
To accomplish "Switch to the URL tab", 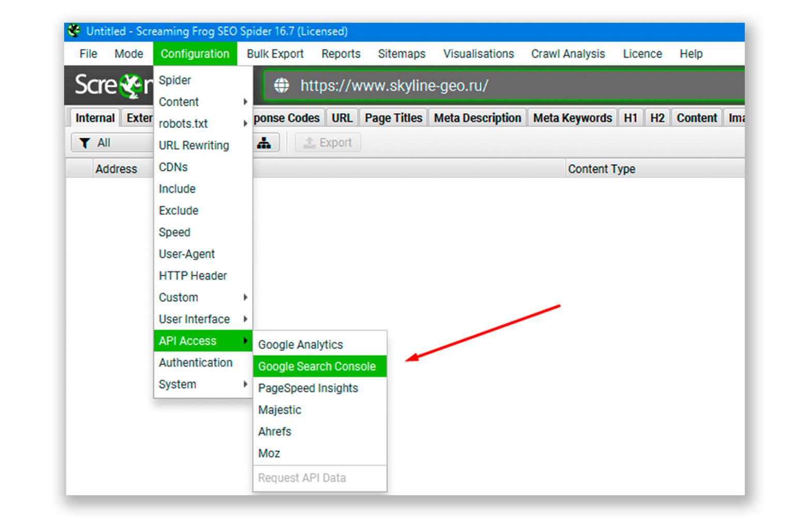I will (x=342, y=118).
